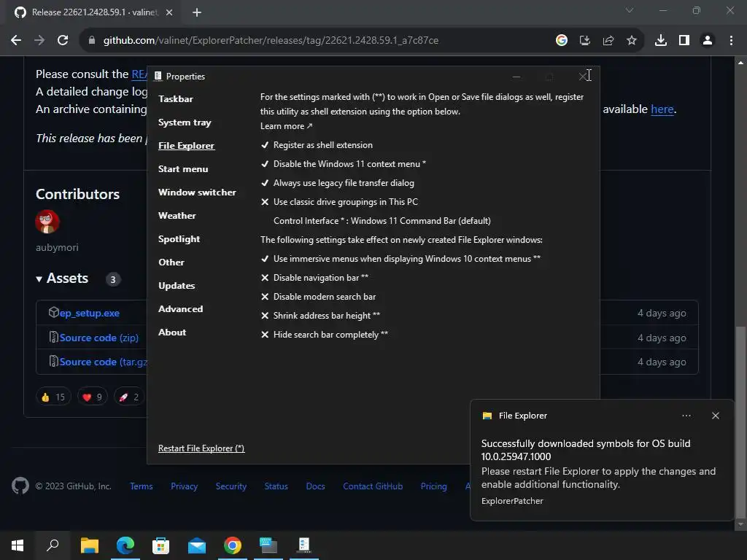This screenshot has height=560, width=747.
Task: Close the Release 22621.2428.59.1 tab
Action: [169, 12]
